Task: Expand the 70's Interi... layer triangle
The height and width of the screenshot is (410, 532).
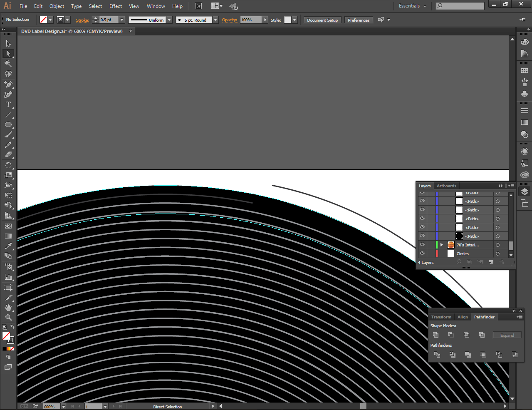Action: tap(442, 245)
